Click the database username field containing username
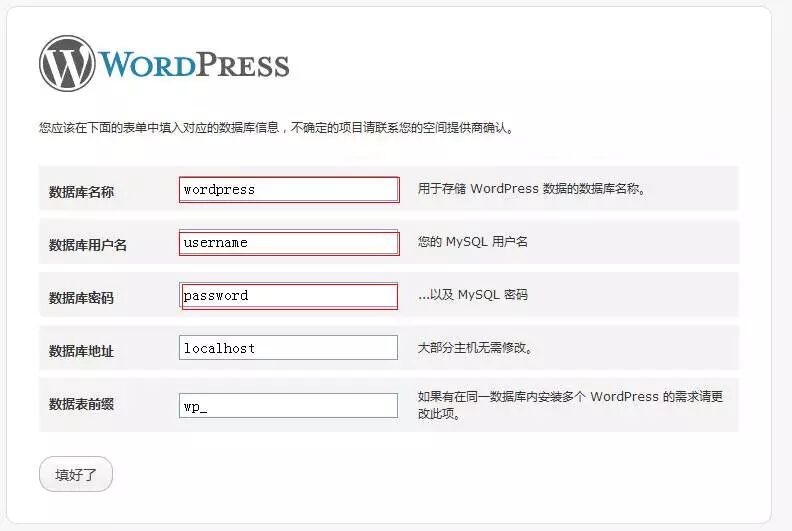 289,243
